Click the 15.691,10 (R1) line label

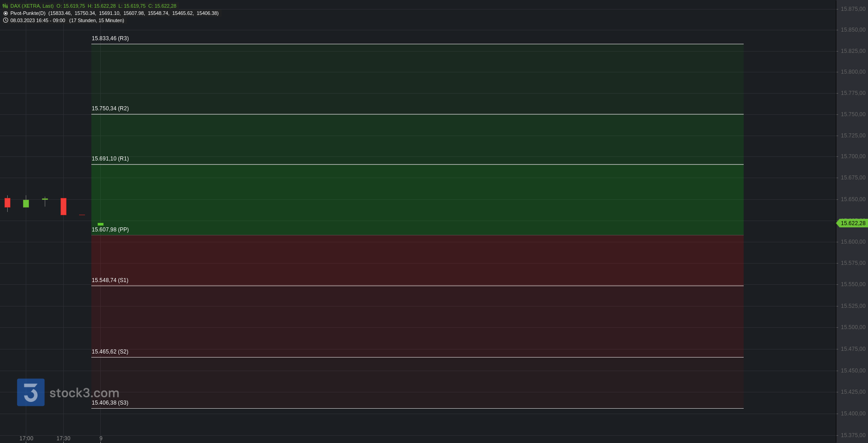(x=110, y=159)
